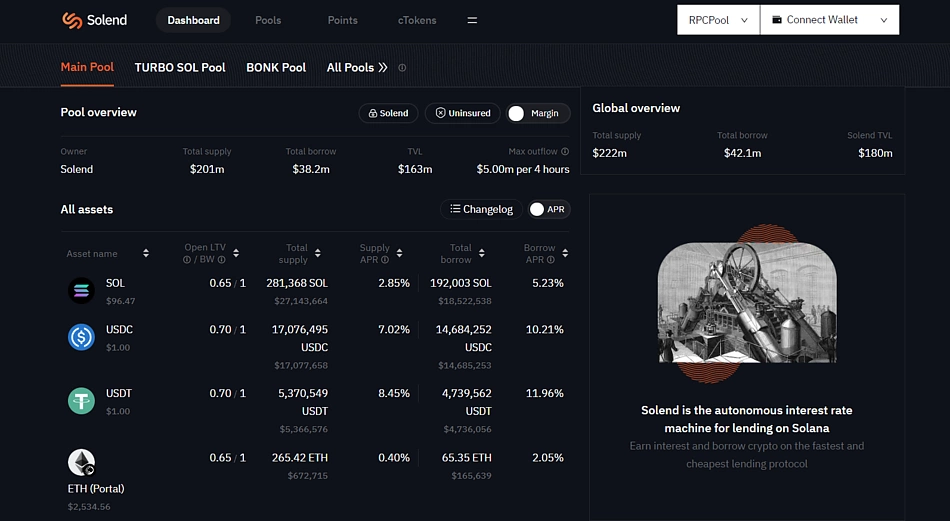Switch to the TURBO SOL Pool tab
This screenshot has height=521, width=950.
[180, 67]
